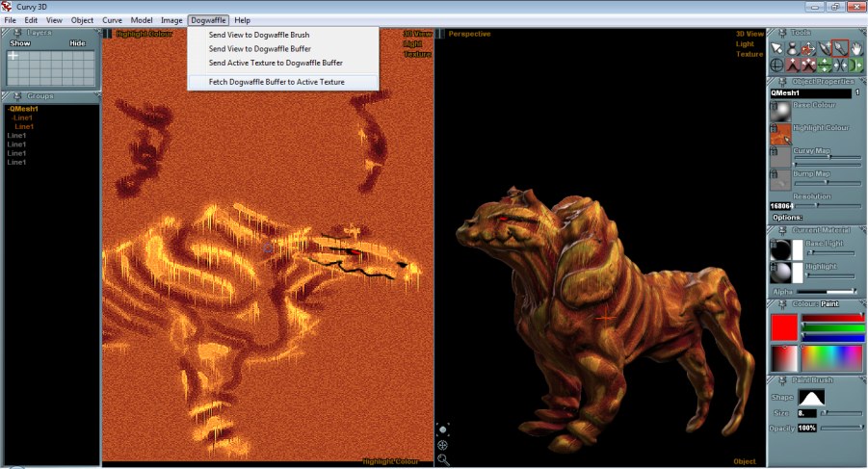Open the Image menu
Image resolution: width=868 pixels, height=469 pixels.
point(171,20)
